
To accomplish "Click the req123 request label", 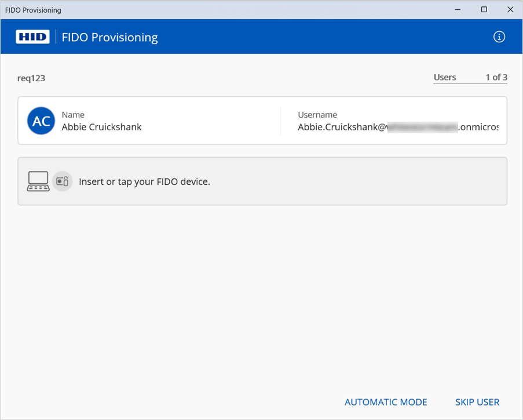I will click(31, 78).
